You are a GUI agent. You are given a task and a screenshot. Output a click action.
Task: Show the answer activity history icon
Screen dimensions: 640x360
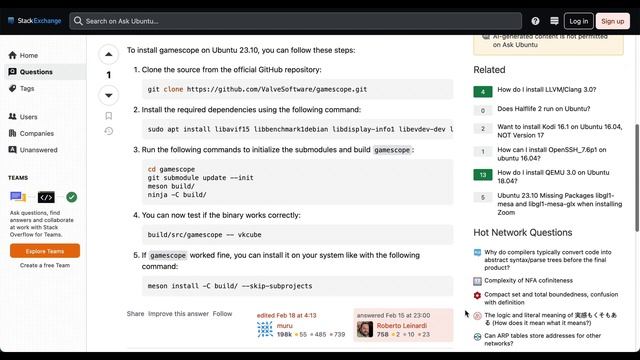coord(109,131)
